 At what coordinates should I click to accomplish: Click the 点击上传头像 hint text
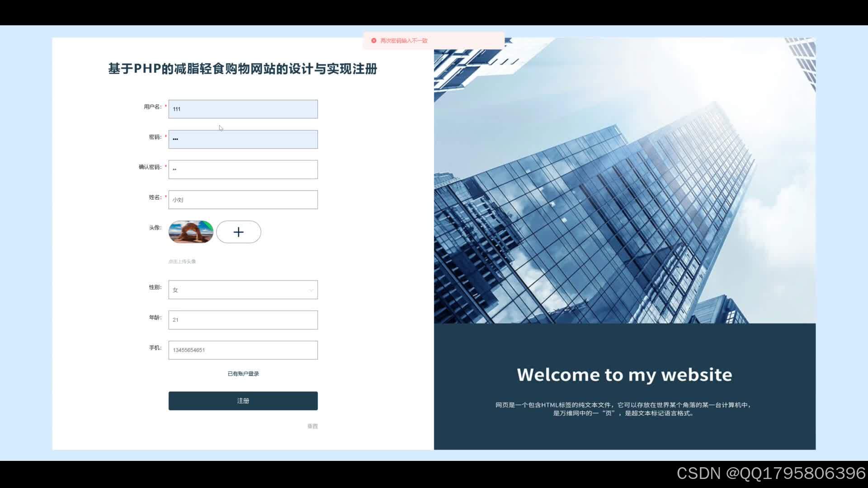[x=182, y=261]
